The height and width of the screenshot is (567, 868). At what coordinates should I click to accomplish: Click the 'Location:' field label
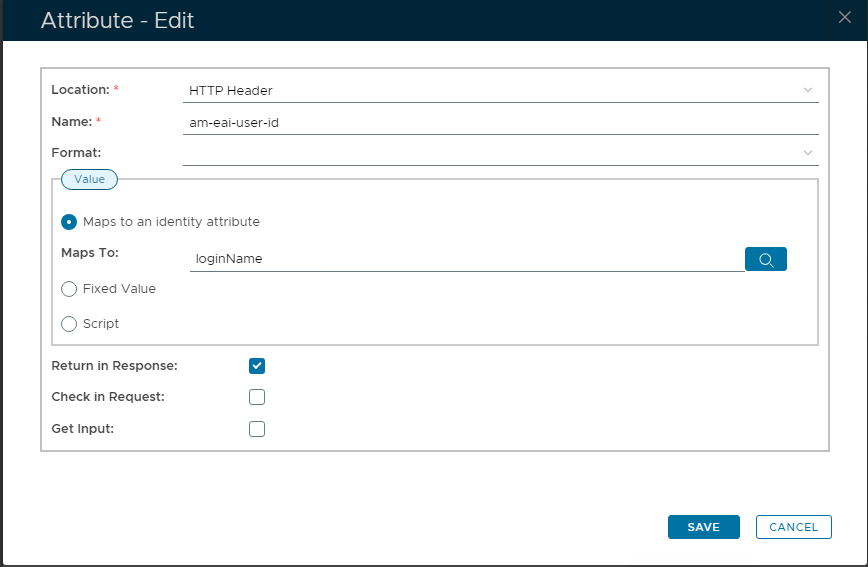[80, 90]
